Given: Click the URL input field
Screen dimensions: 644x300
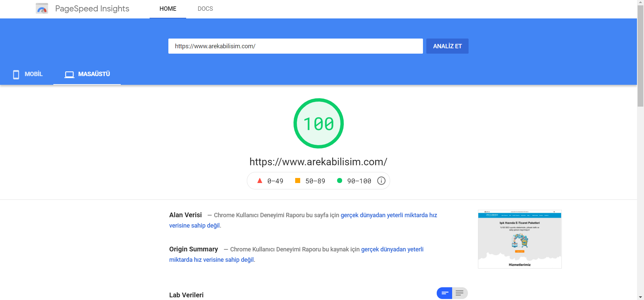Looking at the screenshot, I should coord(295,46).
